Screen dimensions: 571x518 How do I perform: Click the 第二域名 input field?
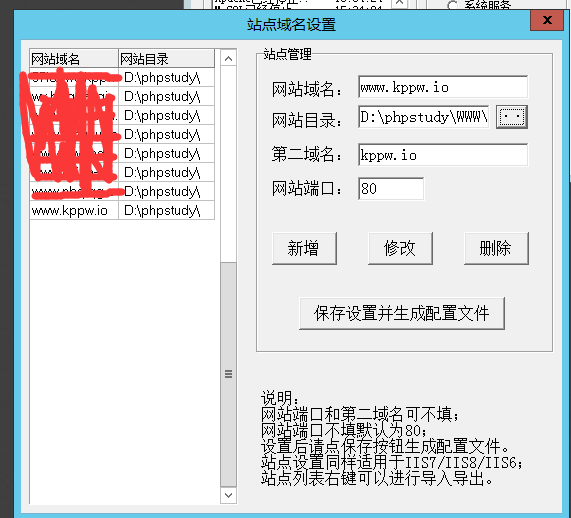point(443,155)
